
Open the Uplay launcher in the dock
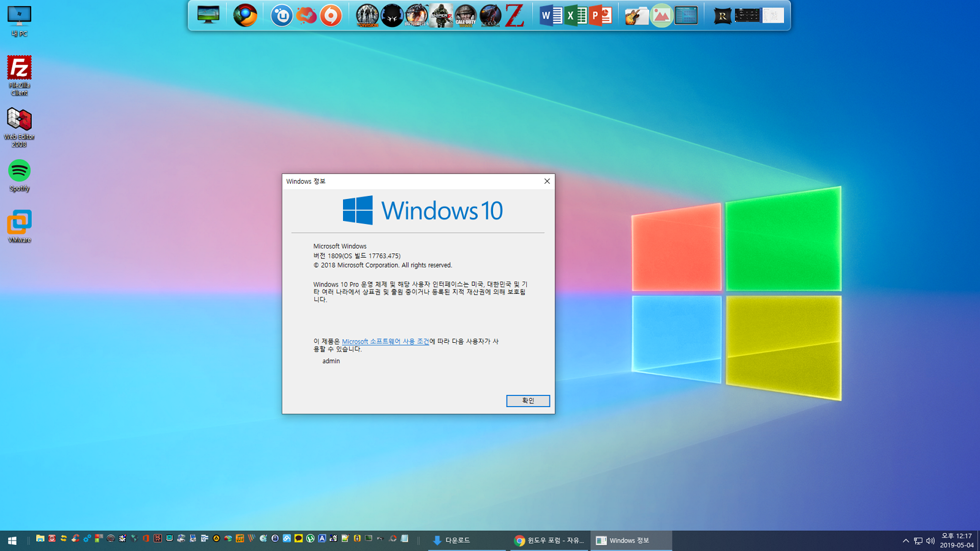pyautogui.click(x=282, y=15)
